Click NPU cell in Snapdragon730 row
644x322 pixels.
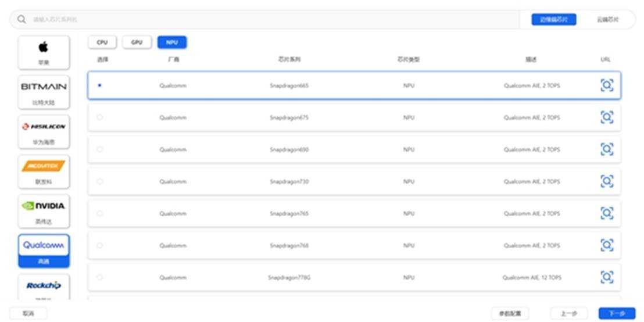(409, 181)
